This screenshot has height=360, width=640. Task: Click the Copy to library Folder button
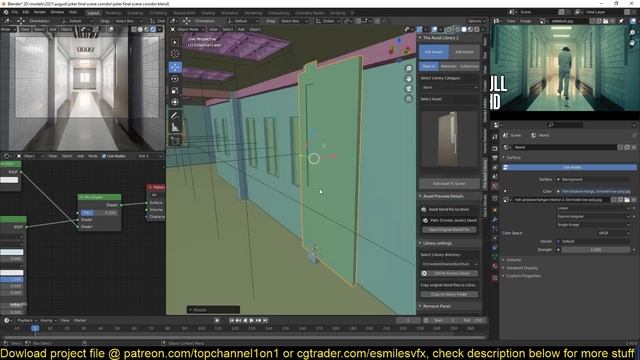coord(449,294)
